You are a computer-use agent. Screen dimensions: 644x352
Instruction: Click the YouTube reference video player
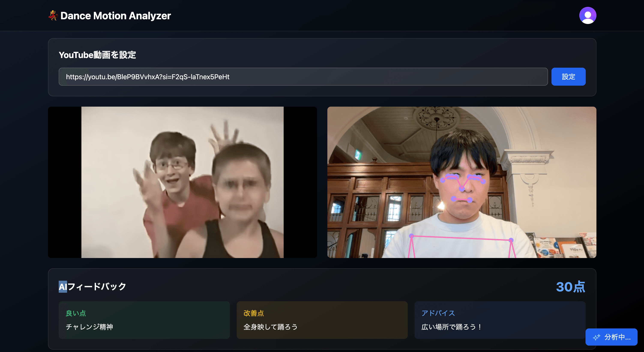click(182, 182)
